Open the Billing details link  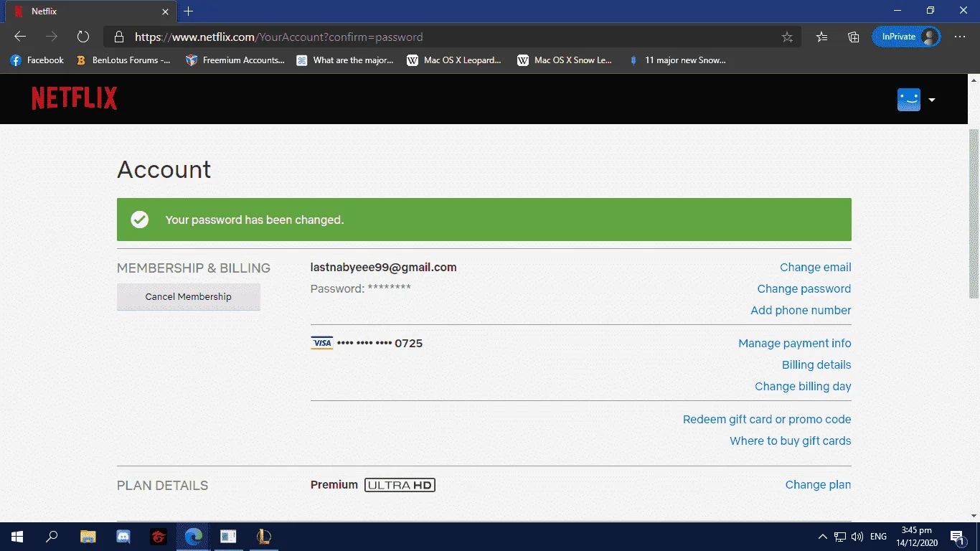[816, 365]
